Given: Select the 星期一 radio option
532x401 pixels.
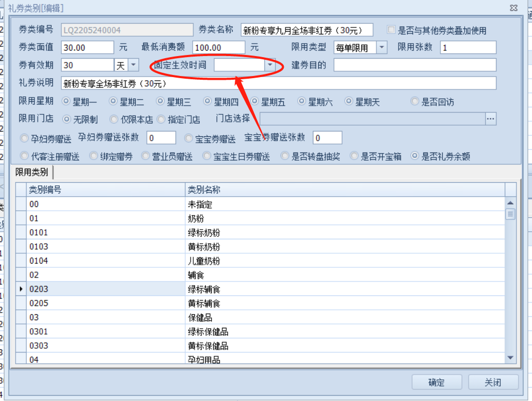Looking at the screenshot, I should [66, 101].
